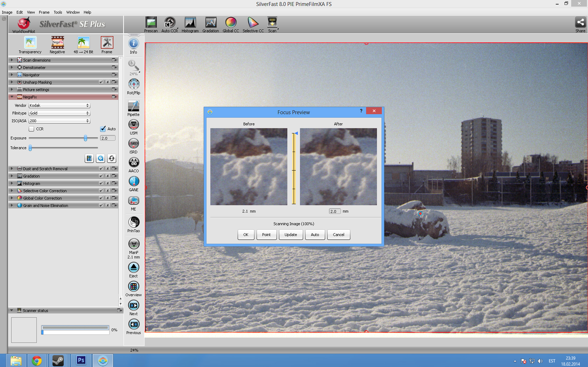Click the Prescan toolbar icon
The height and width of the screenshot is (367, 588).
[x=151, y=22]
